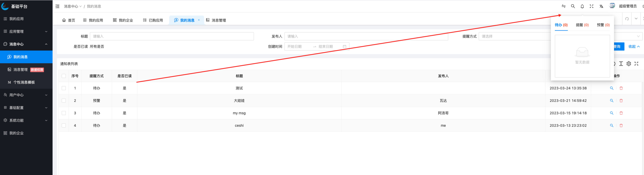Click the refresh tab icon
This screenshot has height=175, width=644.
click(x=627, y=19)
